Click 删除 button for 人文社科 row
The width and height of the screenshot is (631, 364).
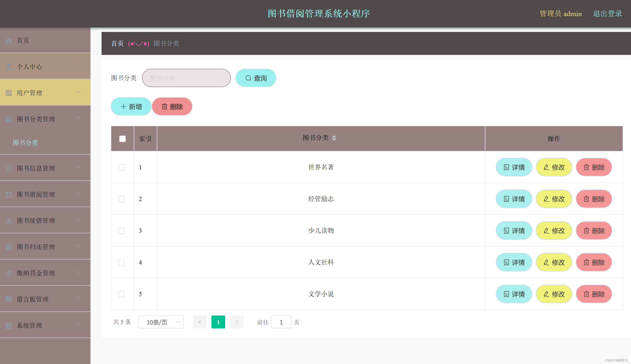coord(594,262)
